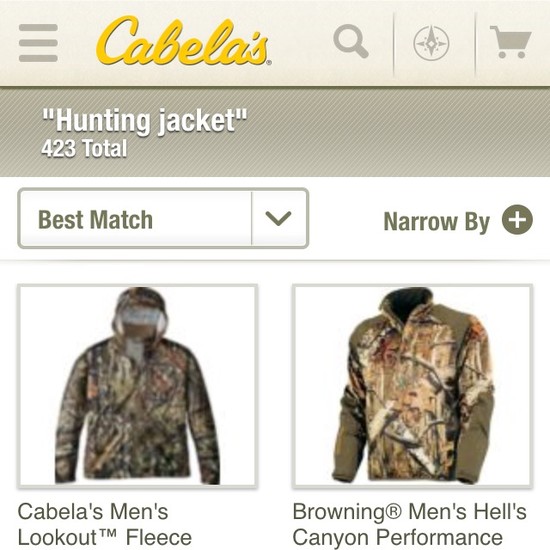
Task: Open the sort dropdown chevron arrow
Action: pyautogui.click(x=279, y=219)
